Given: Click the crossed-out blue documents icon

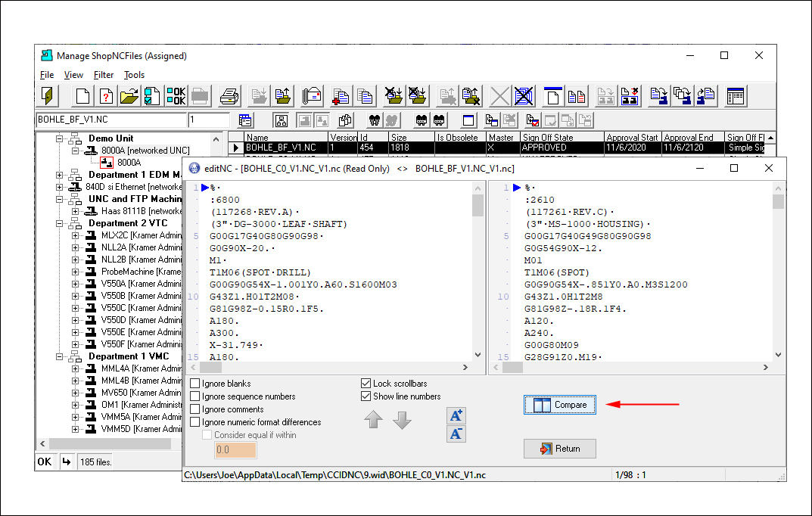Looking at the screenshot, I should coord(524,96).
